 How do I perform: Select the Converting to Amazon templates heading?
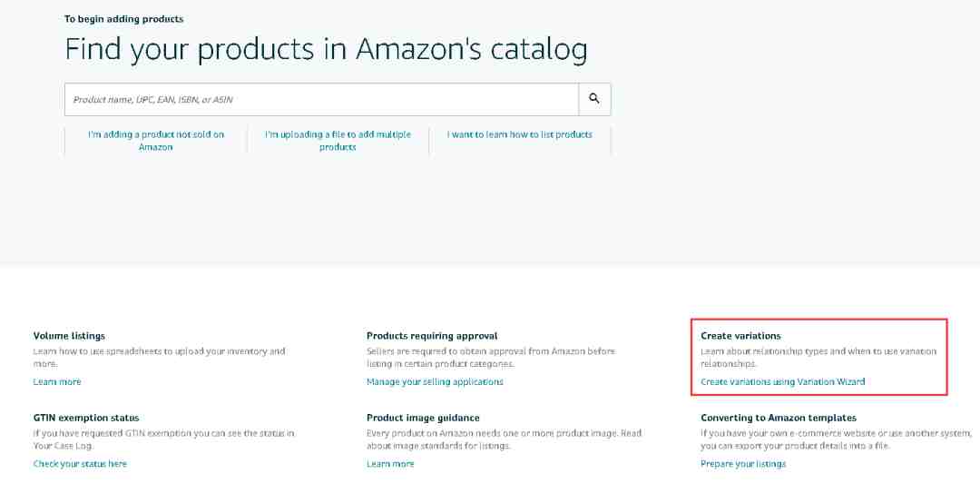coord(779,418)
